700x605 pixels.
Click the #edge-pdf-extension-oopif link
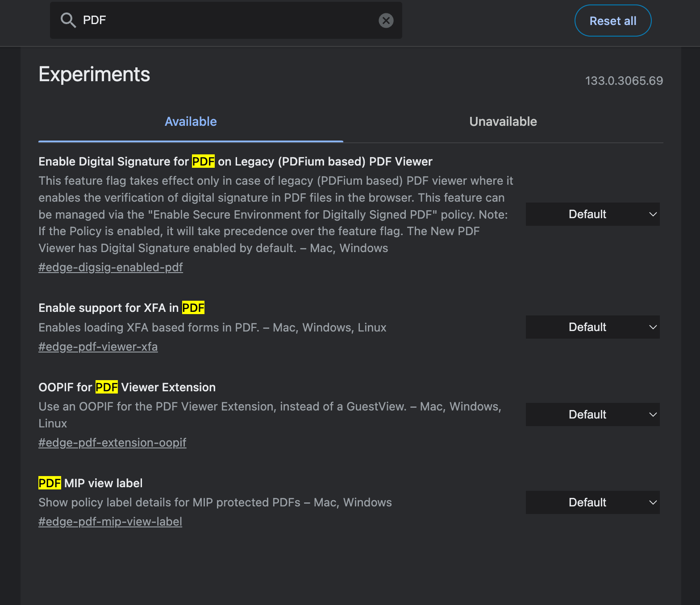[112, 443]
